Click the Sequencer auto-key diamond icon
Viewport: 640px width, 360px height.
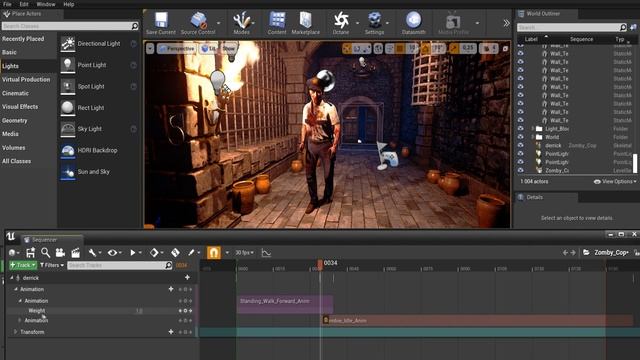pyautogui.click(x=175, y=253)
